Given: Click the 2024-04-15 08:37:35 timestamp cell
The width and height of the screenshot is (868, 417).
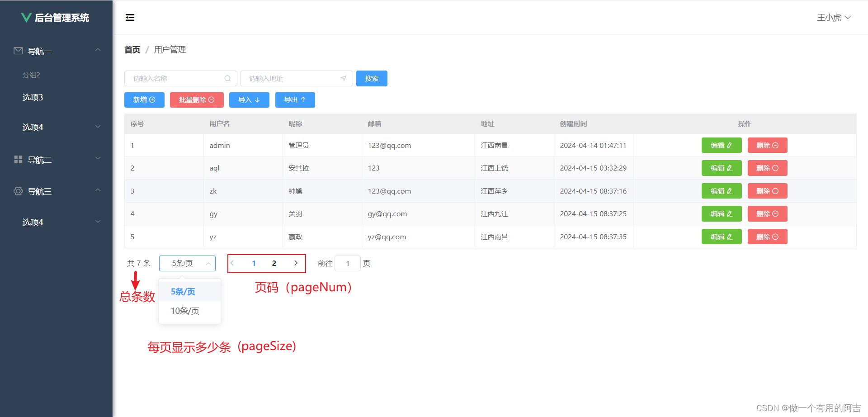Looking at the screenshot, I should 593,237.
